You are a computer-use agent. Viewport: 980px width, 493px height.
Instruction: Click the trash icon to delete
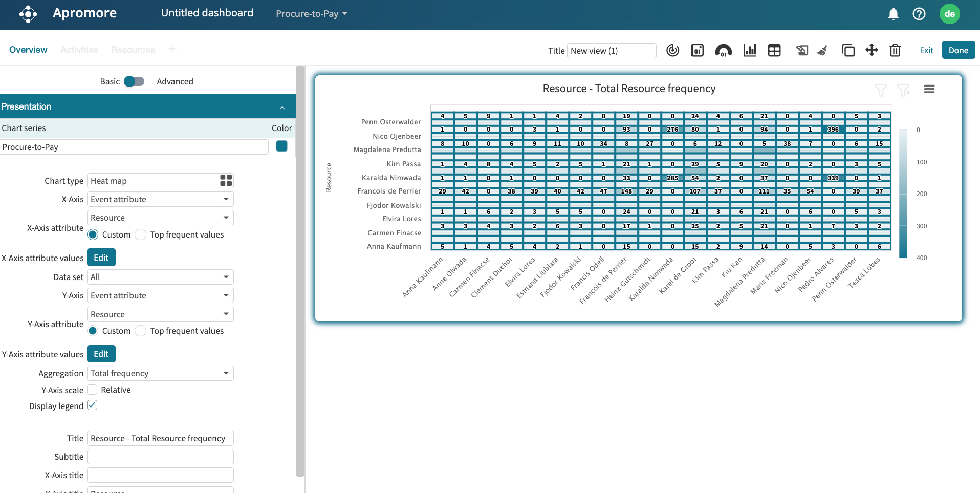pos(895,50)
